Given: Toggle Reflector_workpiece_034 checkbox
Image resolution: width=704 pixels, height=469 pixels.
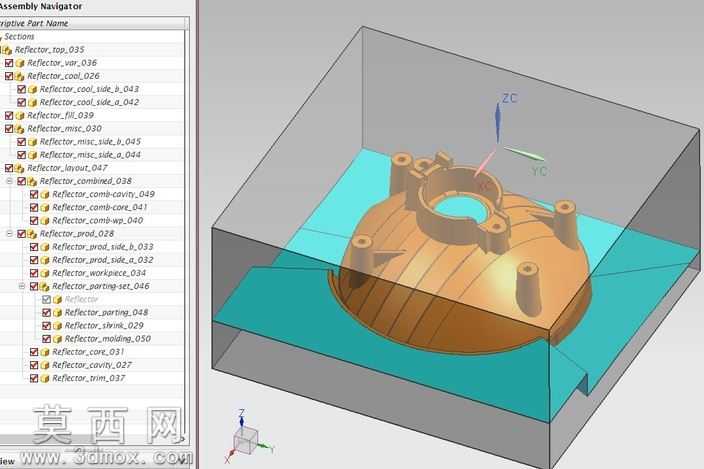Looking at the screenshot, I should (x=34, y=273).
